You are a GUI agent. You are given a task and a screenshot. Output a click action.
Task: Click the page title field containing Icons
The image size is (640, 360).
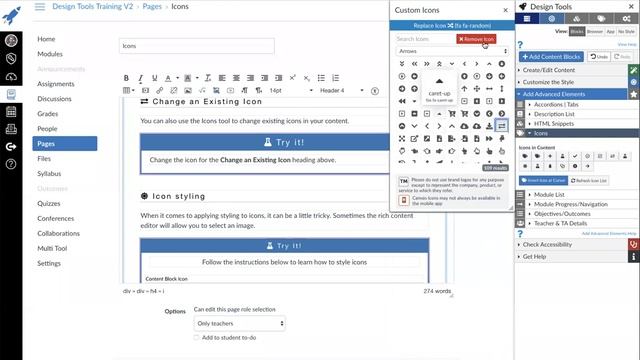coord(197,46)
